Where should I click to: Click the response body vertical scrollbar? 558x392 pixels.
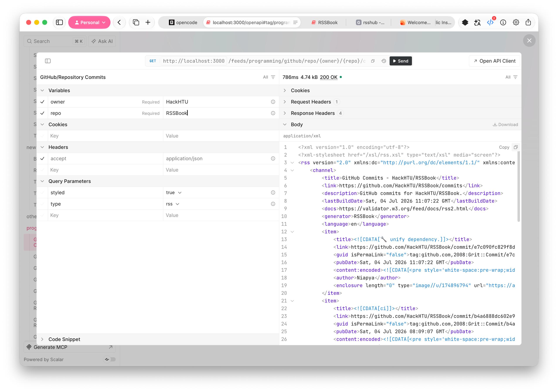pyautogui.click(x=519, y=186)
